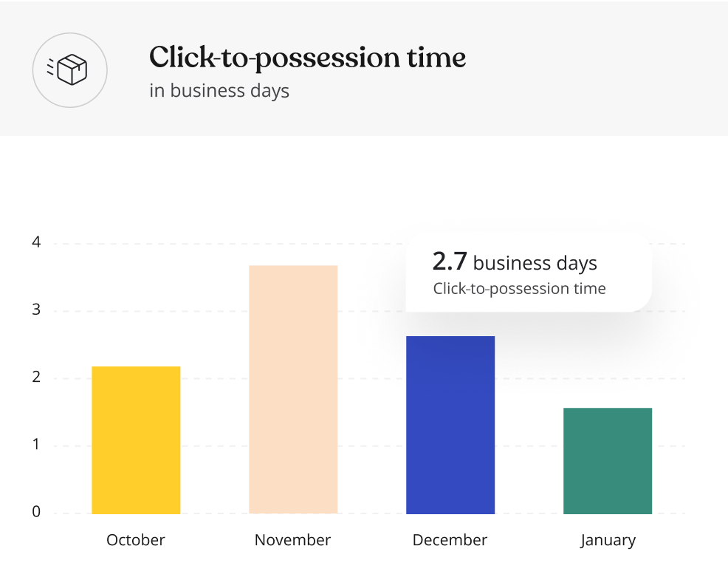
Task: Click the Click-to-possession time heading
Action: [x=307, y=58]
